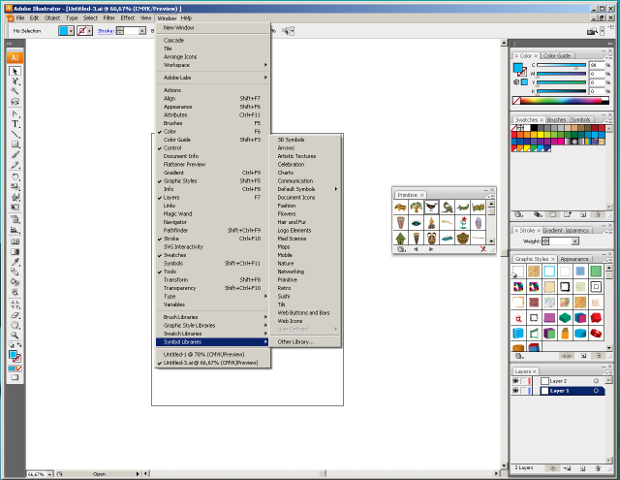Screen dimensions: 620x480
Task: Toggle the Layers menu item
Action: (213, 197)
